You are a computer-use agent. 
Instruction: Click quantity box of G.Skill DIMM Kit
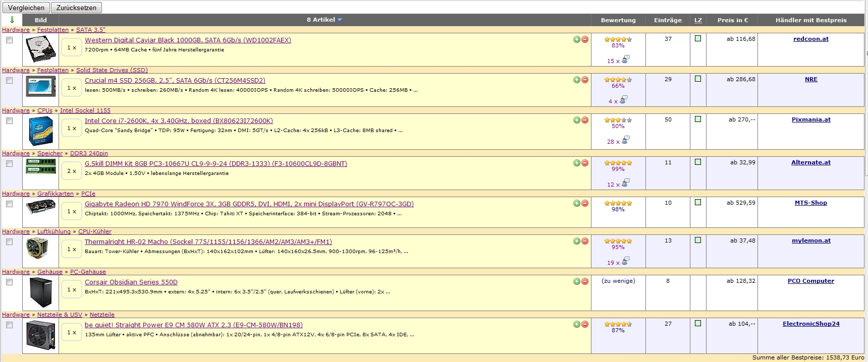72,171
